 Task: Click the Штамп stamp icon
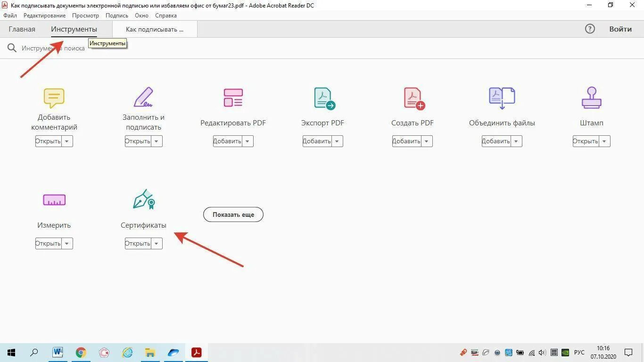[591, 98]
